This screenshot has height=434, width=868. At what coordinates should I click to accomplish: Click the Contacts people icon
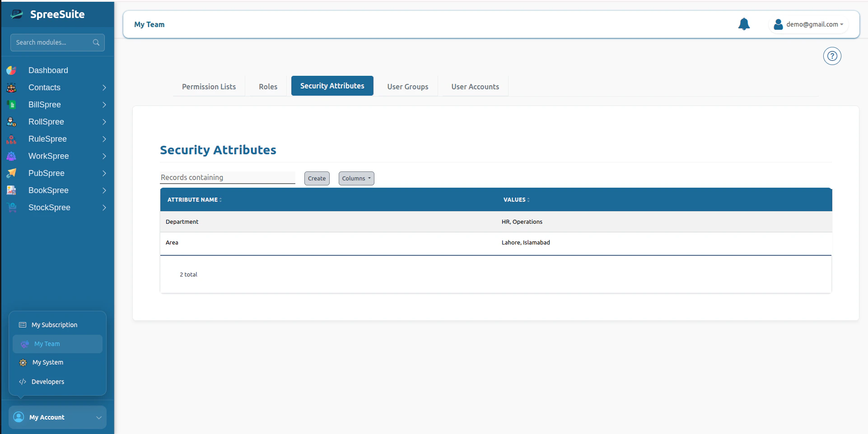coord(11,88)
